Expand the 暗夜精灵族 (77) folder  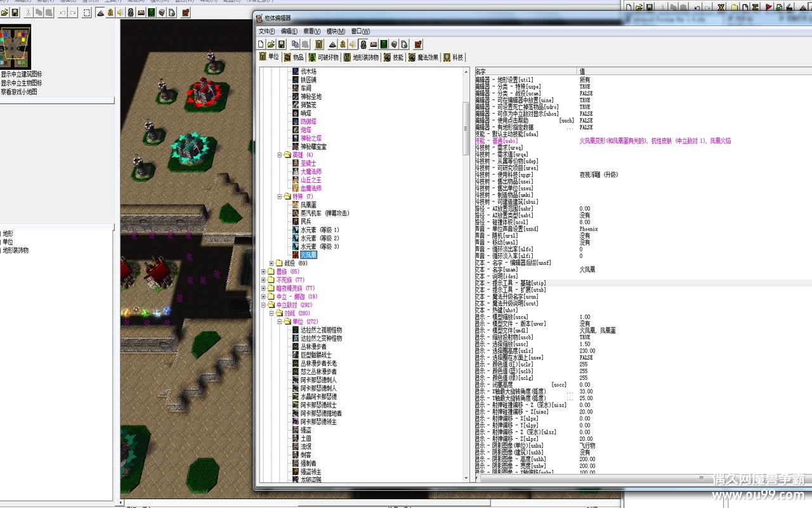(263, 288)
